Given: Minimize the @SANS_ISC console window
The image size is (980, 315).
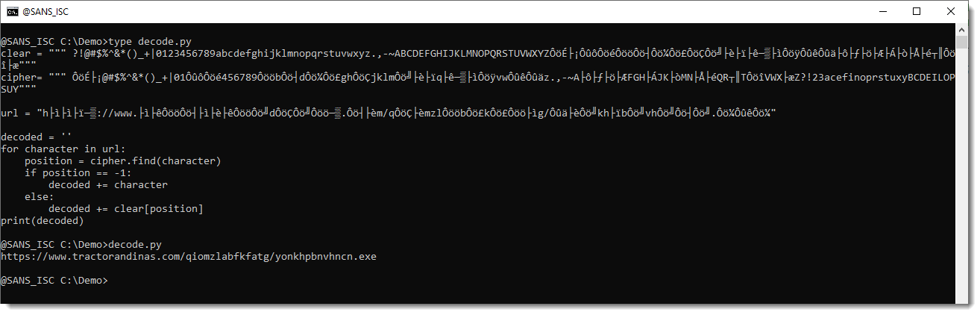Looking at the screenshot, I should (883, 11).
